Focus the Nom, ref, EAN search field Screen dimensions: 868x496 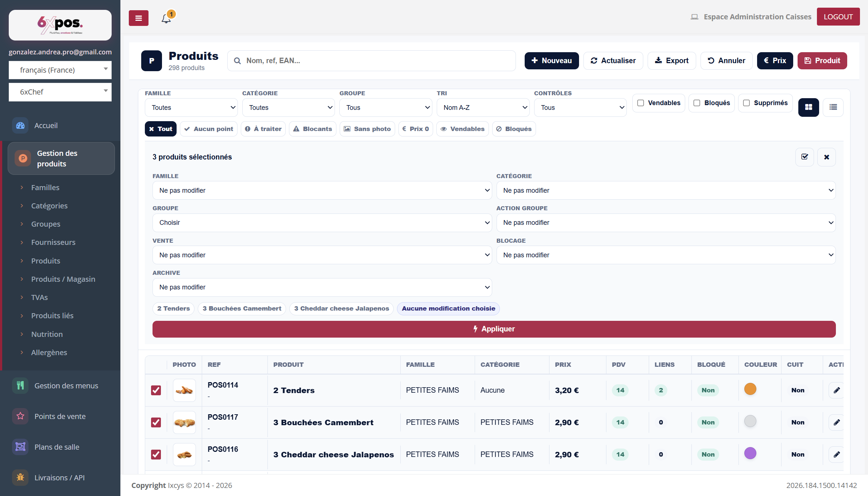[371, 61]
